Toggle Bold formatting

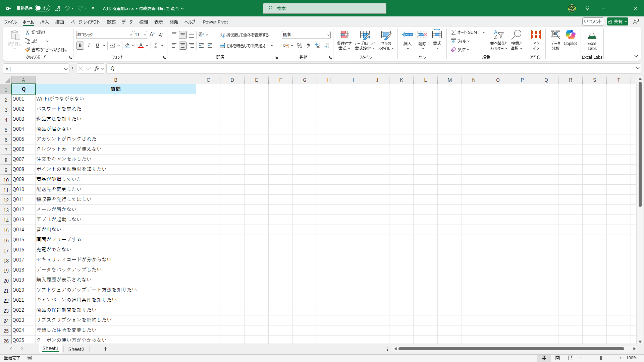click(80, 46)
